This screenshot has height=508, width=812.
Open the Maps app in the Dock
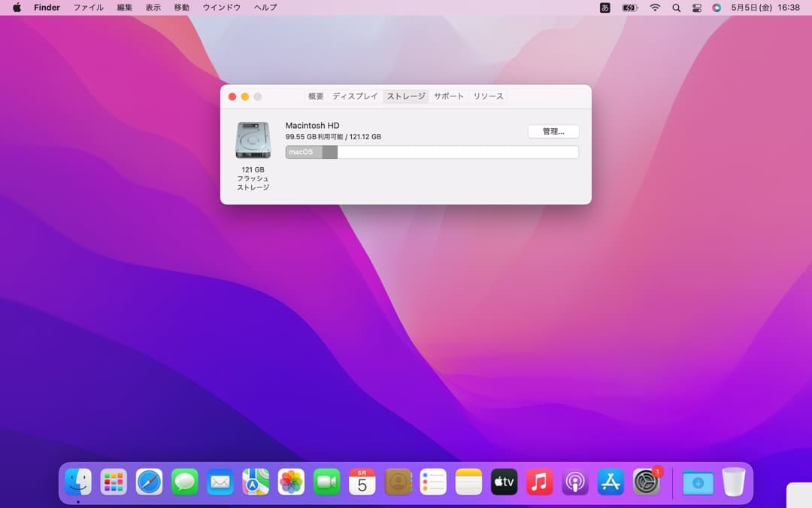(256, 482)
